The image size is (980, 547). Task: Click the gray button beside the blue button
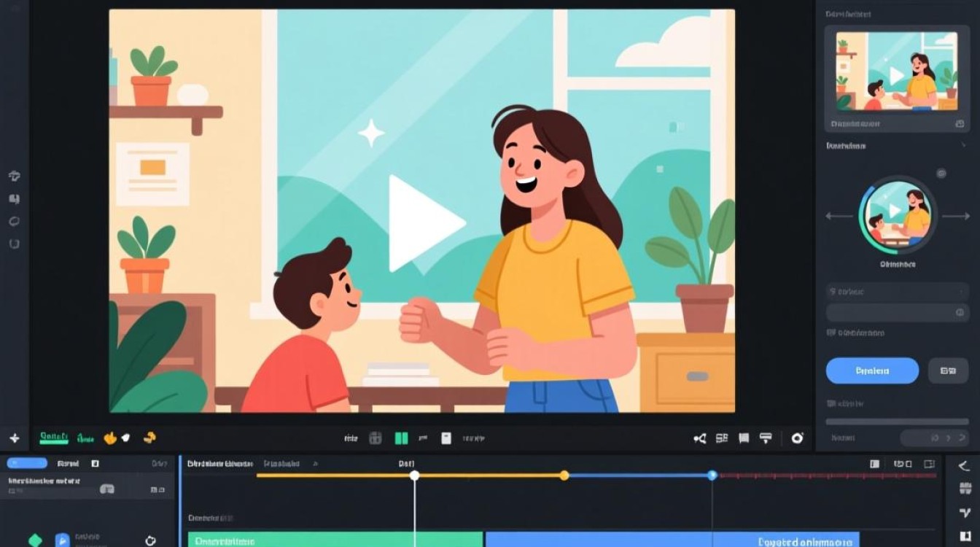click(948, 371)
